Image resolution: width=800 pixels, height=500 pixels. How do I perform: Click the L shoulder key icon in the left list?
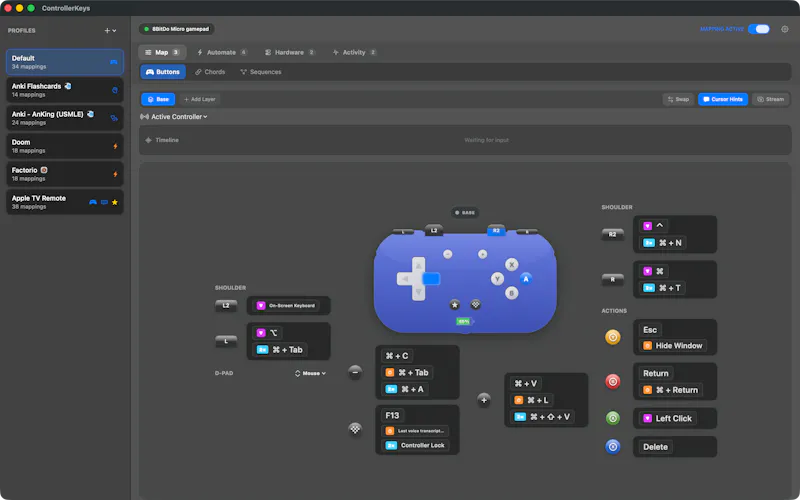tap(226, 341)
